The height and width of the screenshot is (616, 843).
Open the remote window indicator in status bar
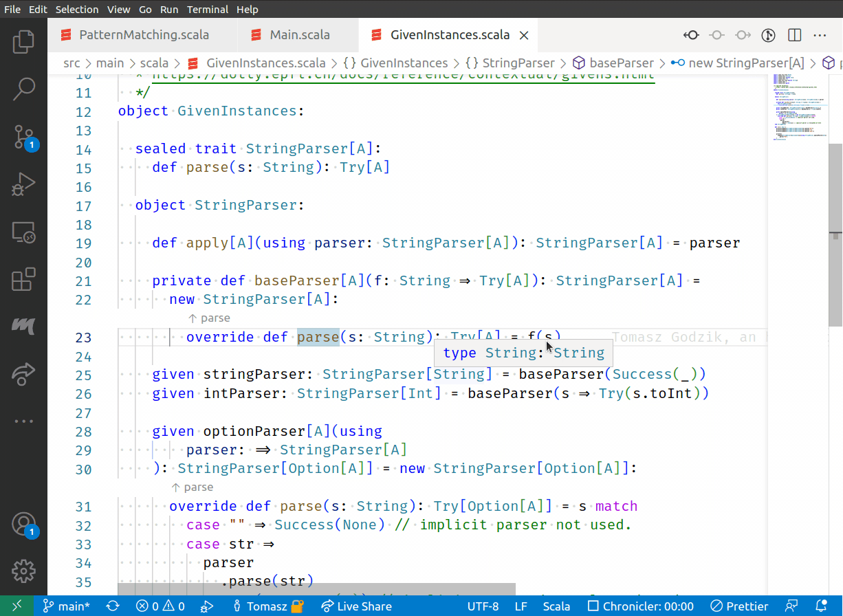click(17, 606)
